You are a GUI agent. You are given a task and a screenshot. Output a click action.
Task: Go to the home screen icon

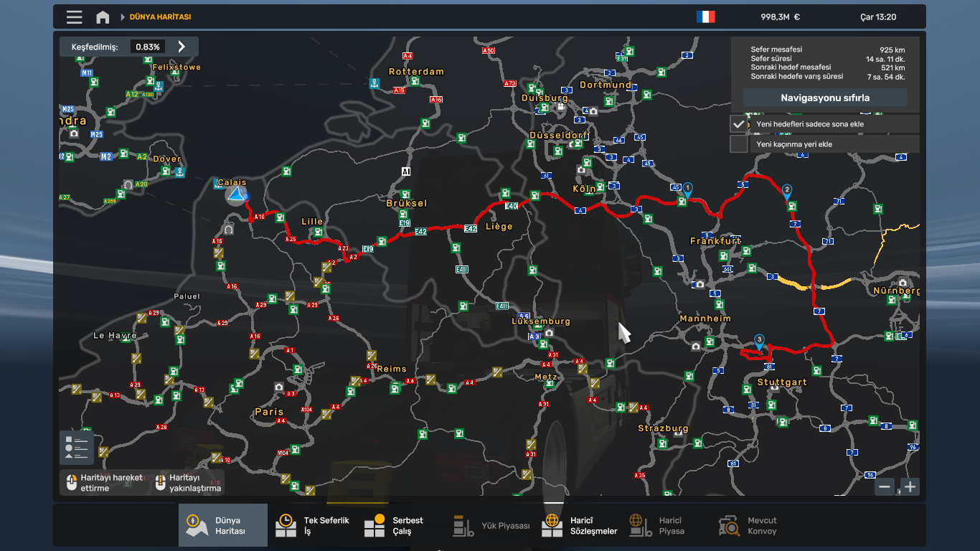[x=103, y=17]
